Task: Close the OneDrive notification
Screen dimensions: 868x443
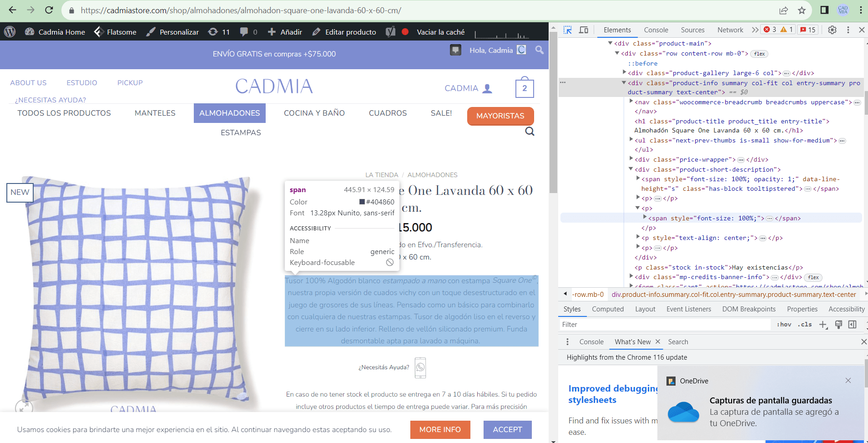Action: coord(848,381)
